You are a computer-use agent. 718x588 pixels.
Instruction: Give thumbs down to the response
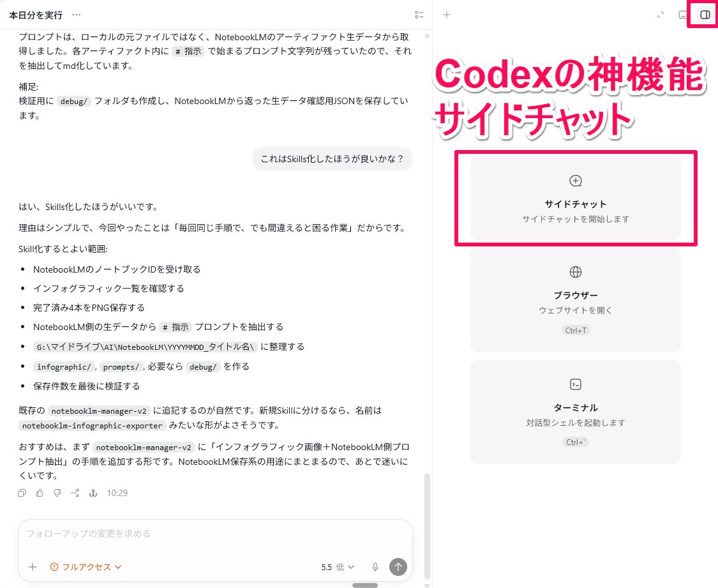coord(57,494)
